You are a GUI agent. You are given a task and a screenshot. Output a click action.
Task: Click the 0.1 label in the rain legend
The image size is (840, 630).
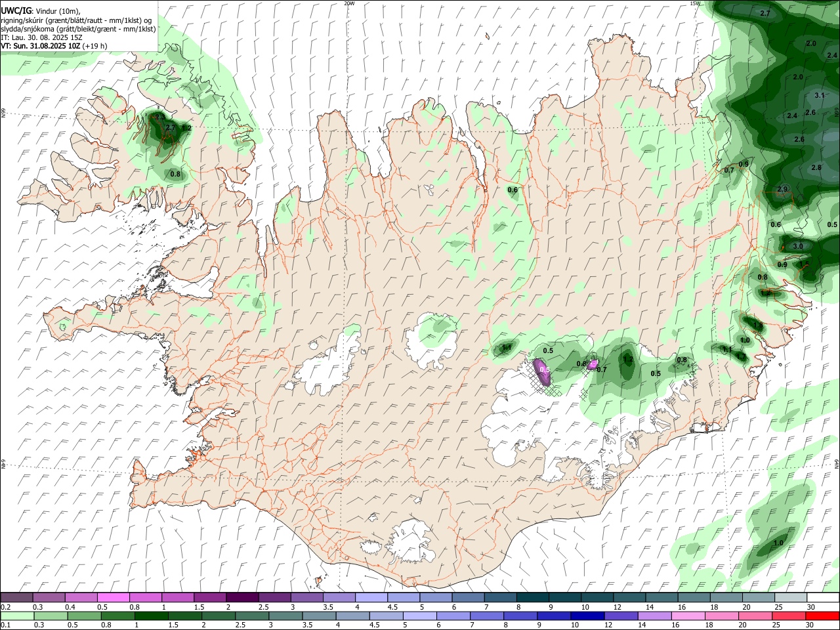point(5,625)
